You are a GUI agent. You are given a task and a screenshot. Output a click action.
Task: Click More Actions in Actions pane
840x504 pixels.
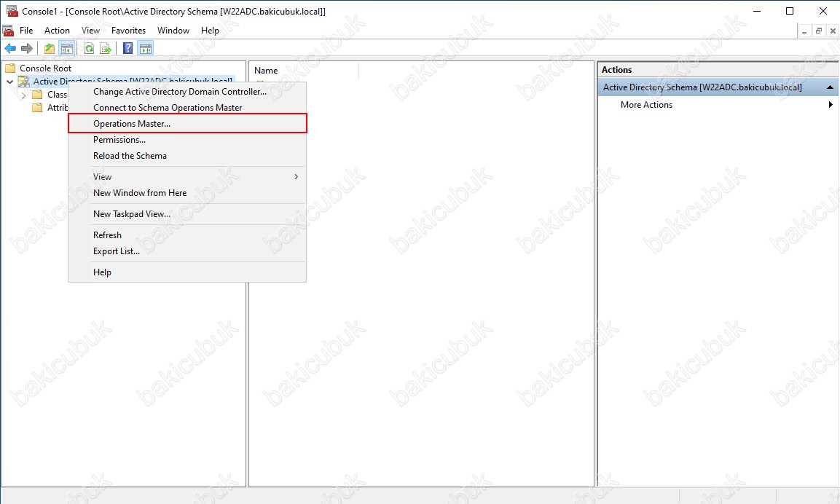click(646, 104)
